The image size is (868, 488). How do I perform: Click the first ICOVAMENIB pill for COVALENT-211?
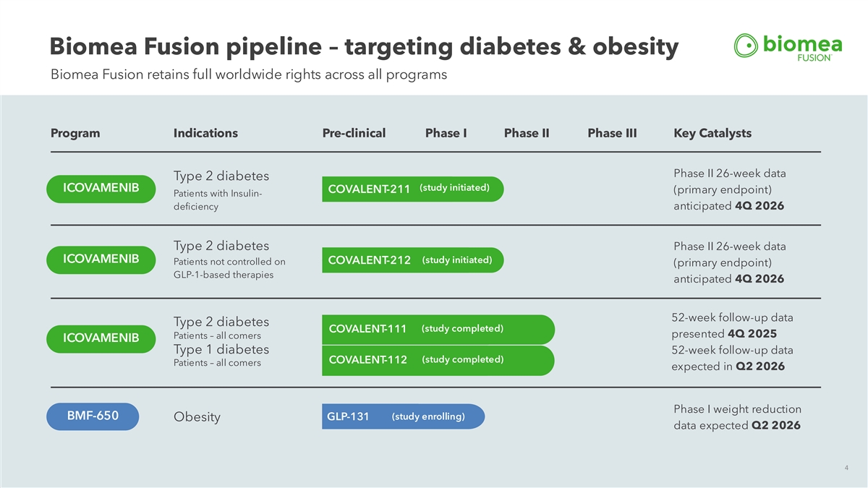(x=101, y=188)
